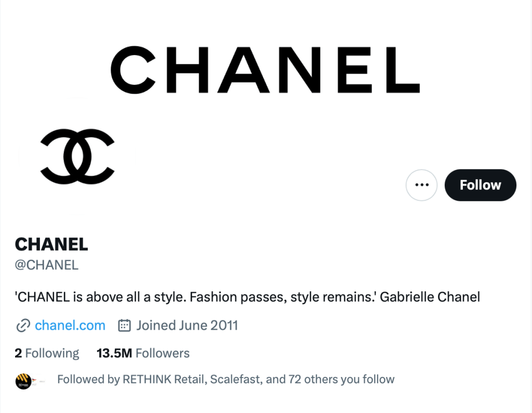This screenshot has height=413, width=532.
Task: Click the bold CHANEL display name
Action: (51, 244)
